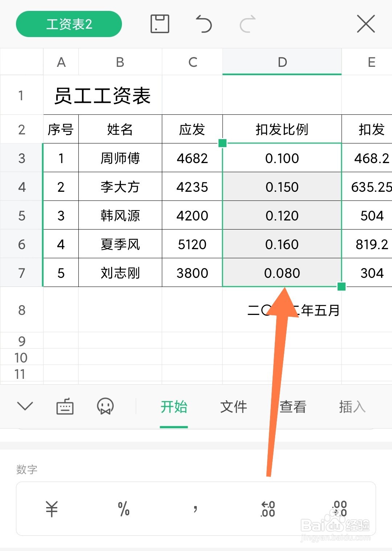The width and height of the screenshot is (392, 551).
Task: Undo the last action
Action: tap(204, 24)
